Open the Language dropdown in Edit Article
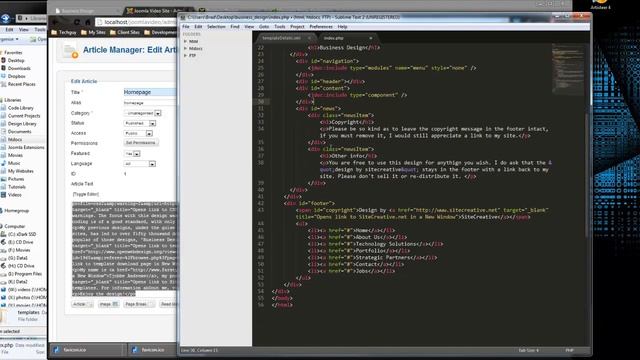 tap(140, 164)
